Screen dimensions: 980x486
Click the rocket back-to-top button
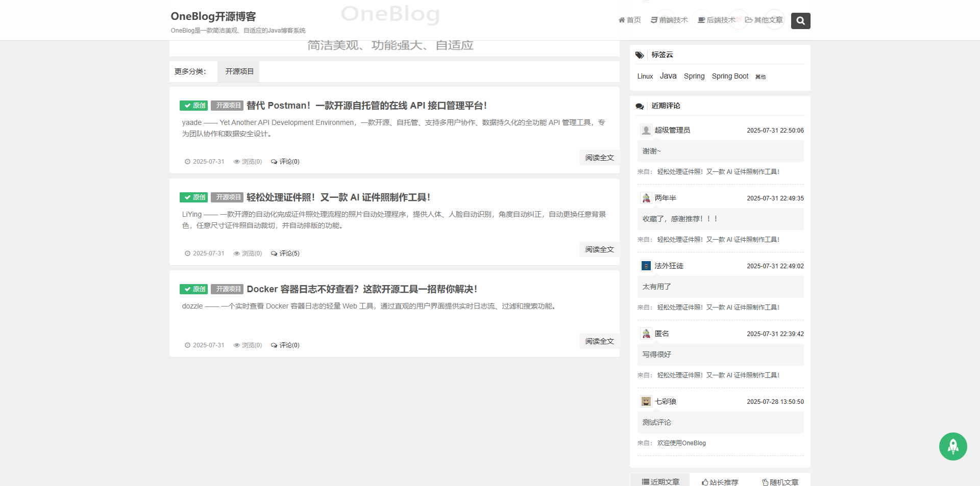tap(952, 446)
